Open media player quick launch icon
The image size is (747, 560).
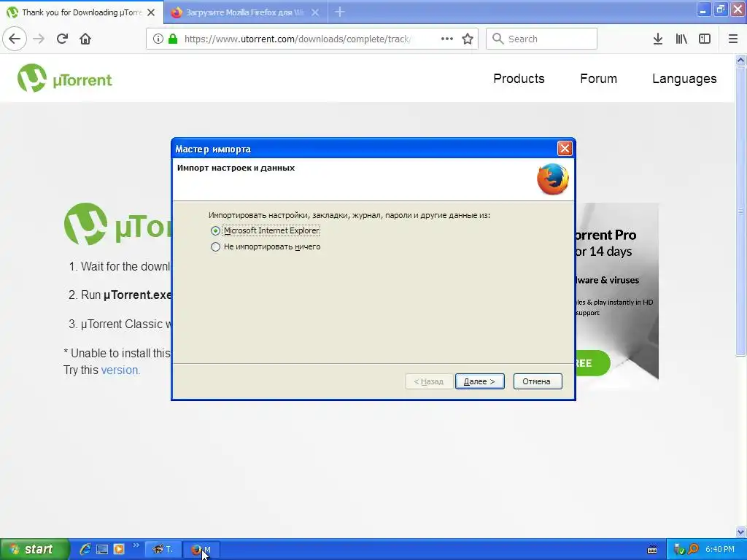119,549
